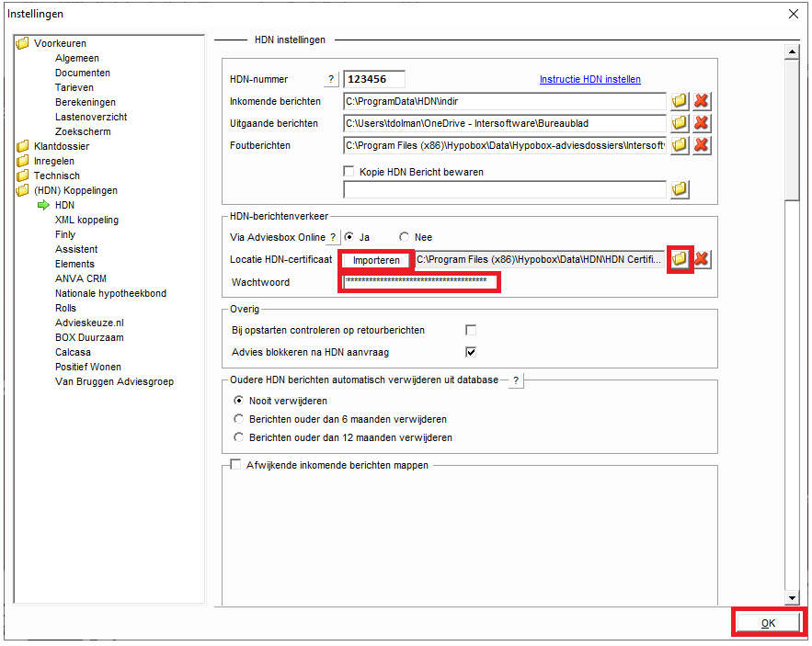This screenshot has width=812, height=646.
Task: Open the Klantdossier tree section
Action: [x=62, y=146]
